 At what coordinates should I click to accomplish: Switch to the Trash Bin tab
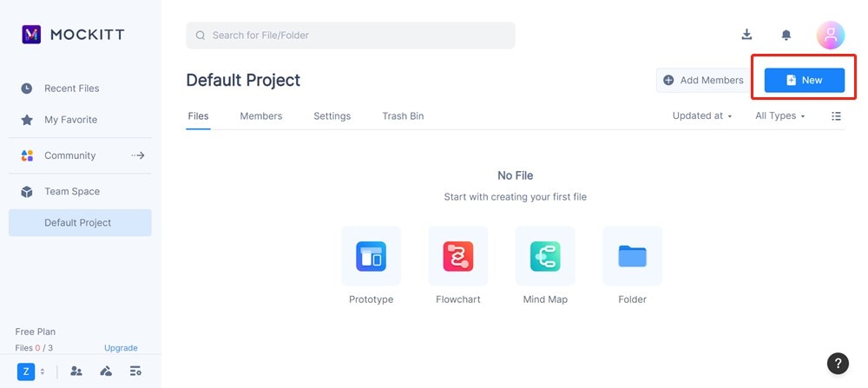click(x=403, y=116)
